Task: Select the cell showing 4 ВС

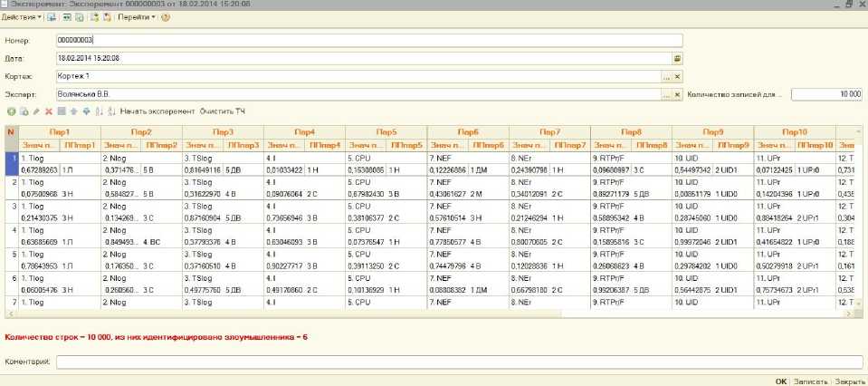Action: 161,242
